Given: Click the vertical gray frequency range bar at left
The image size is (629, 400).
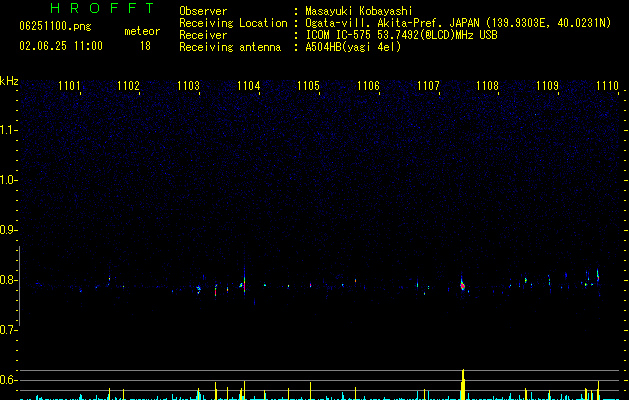Looking at the screenshot, I should click(19, 286).
